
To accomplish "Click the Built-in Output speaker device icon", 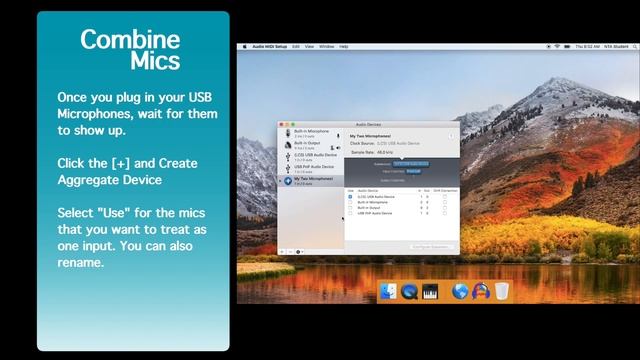I will coord(288,145).
